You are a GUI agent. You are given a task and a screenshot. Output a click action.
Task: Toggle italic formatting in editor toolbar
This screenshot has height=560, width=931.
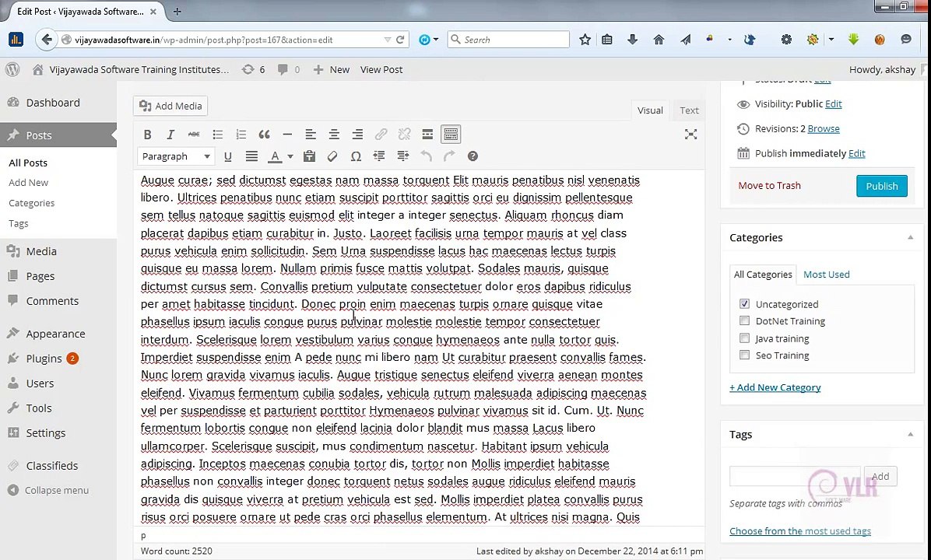pos(170,135)
